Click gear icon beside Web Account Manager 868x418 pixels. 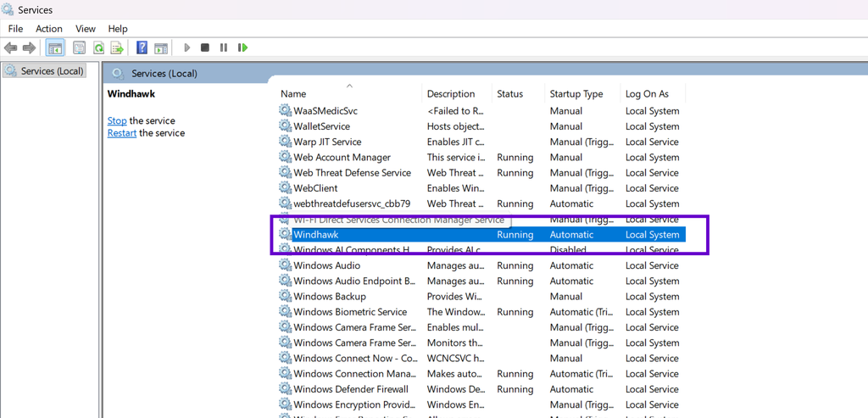[285, 157]
